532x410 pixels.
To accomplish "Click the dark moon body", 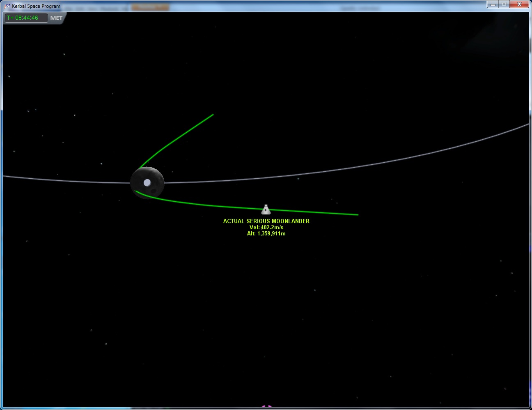I will coord(147,183).
